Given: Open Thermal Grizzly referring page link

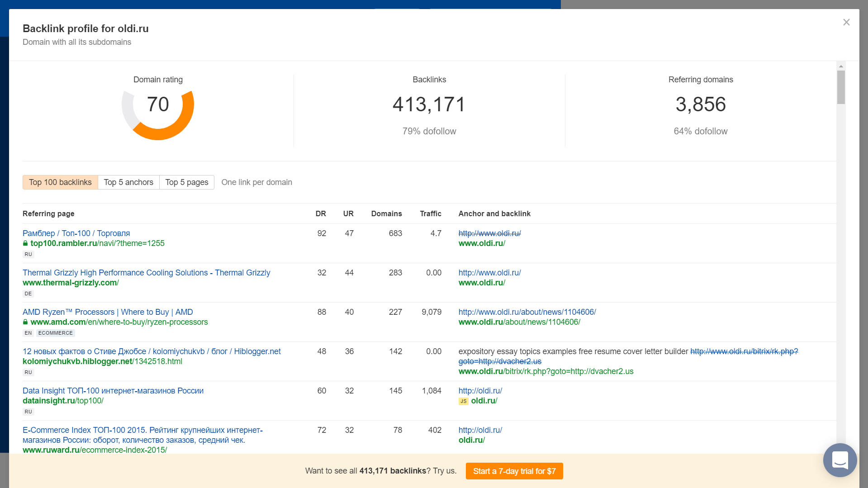Looking at the screenshot, I should [x=146, y=273].
